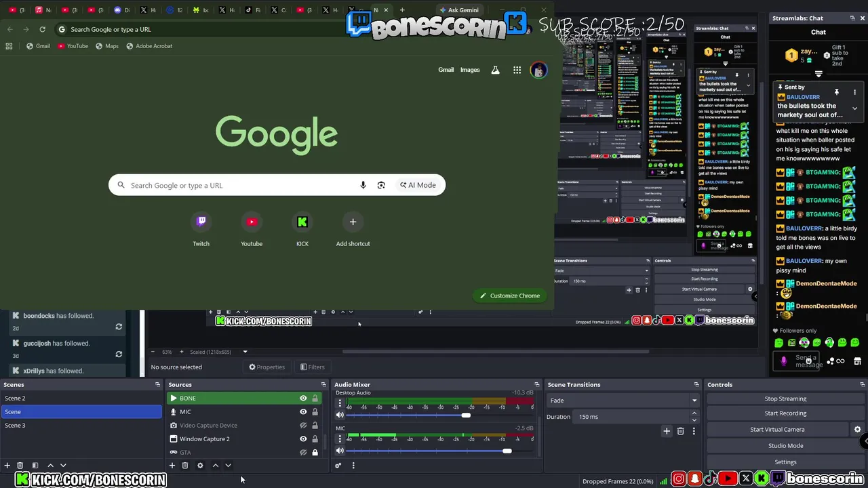
Task: Float the Scenes dock panel
Action: [x=158, y=385]
